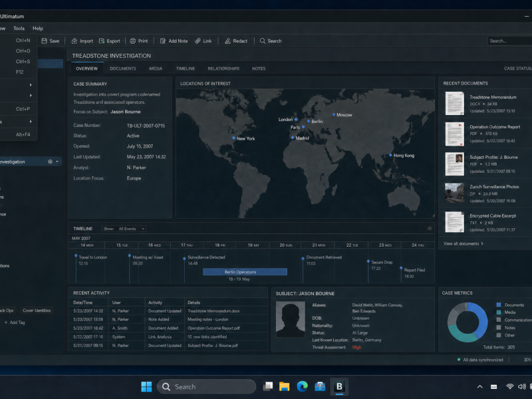Viewport: 532px width, 399px height.
Task: Switch to the Relationships tab
Action: 223,68
